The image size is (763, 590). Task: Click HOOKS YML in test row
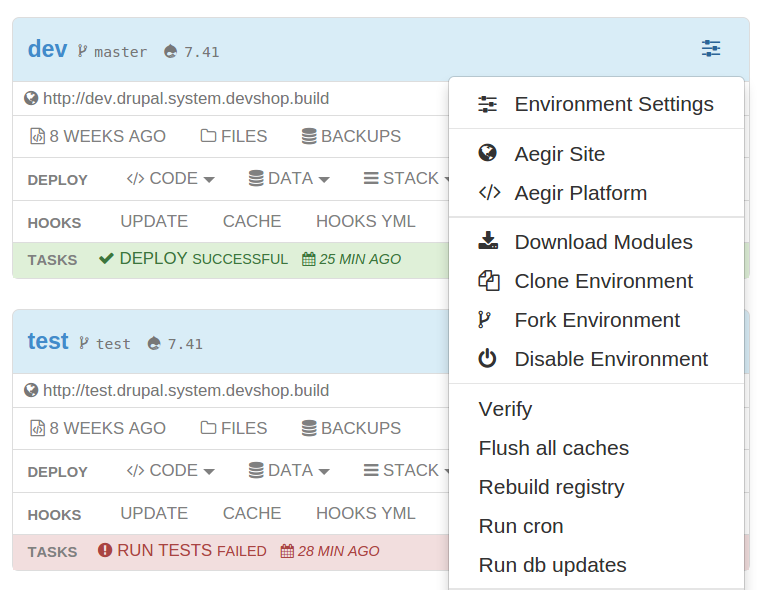[x=365, y=514]
